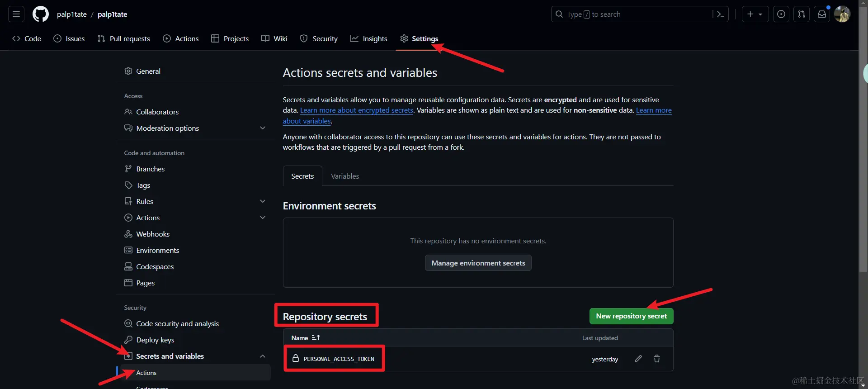The height and width of the screenshot is (389, 868).
Task: Open the user avatar menu
Action: tap(842, 14)
